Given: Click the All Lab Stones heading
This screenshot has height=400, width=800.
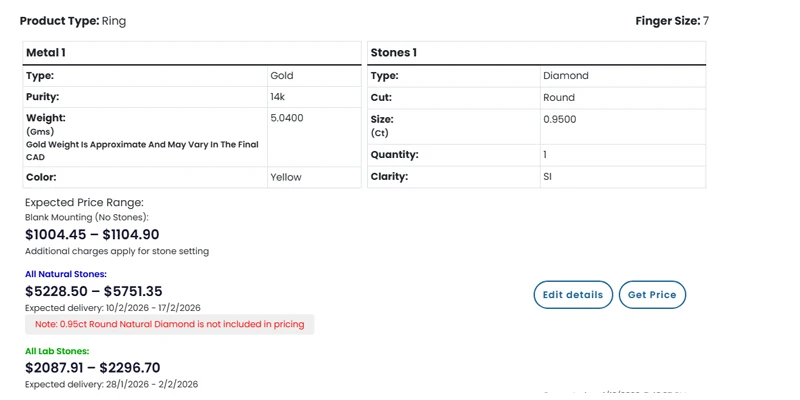Looking at the screenshot, I should click(57, 351).
